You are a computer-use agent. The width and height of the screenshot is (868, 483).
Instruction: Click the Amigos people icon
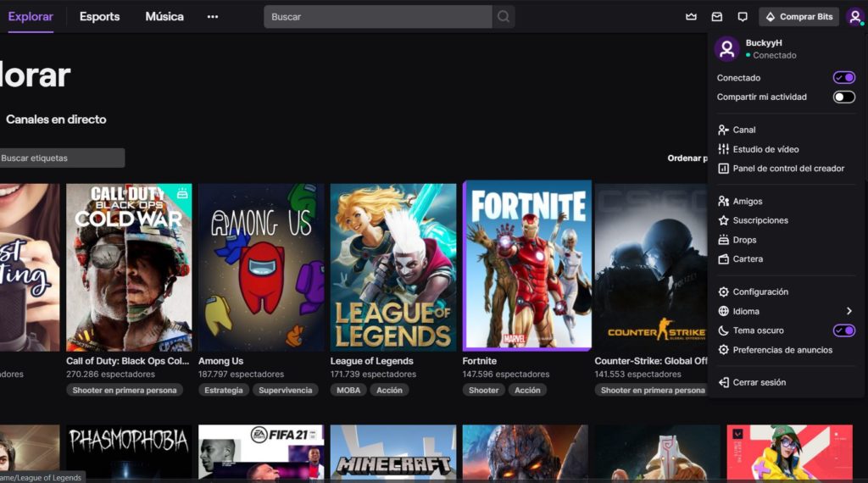tap(723, 202)
